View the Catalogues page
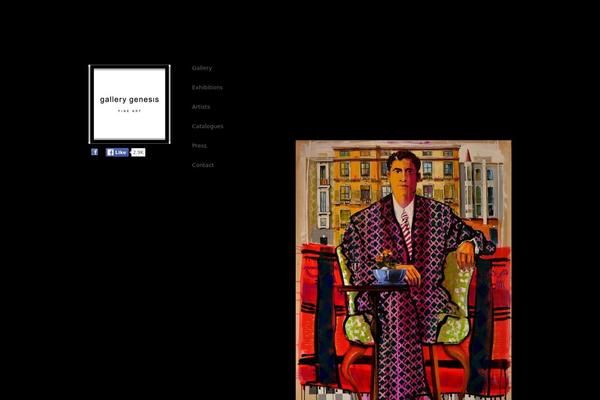Viewport: 600px width, 400px height. tap(207, 126)
